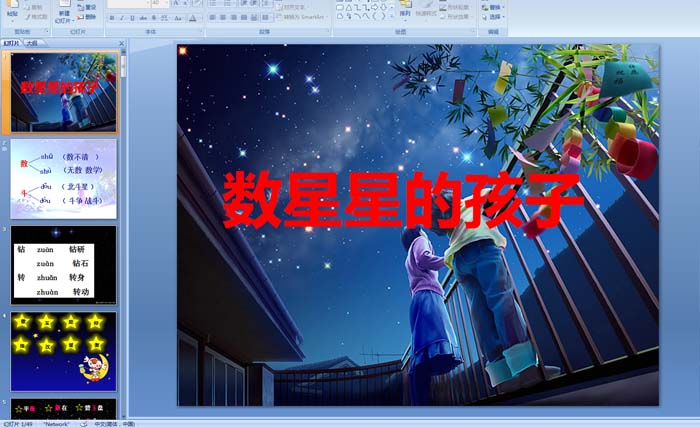Click Delete (删除) slide button
The image size is (700, 427).
pyautogui.click(x=87, y=17)
